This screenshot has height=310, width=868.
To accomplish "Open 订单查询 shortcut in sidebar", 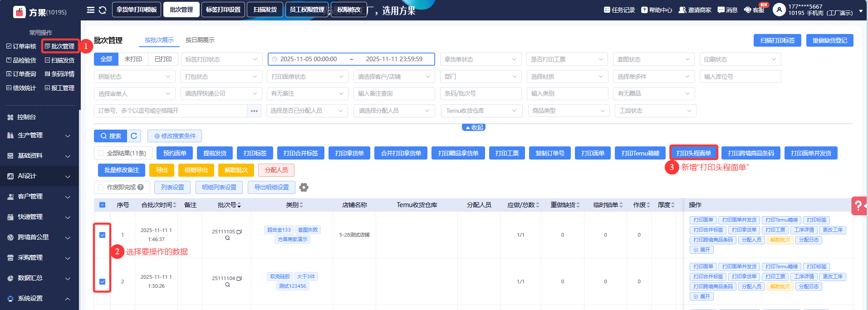I will coord(21,74).
